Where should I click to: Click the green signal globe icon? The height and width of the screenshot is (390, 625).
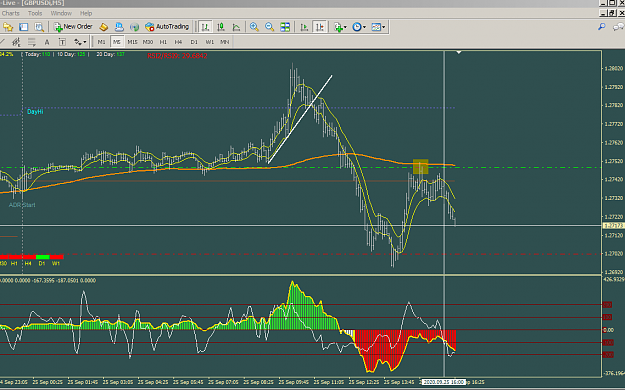134,27
